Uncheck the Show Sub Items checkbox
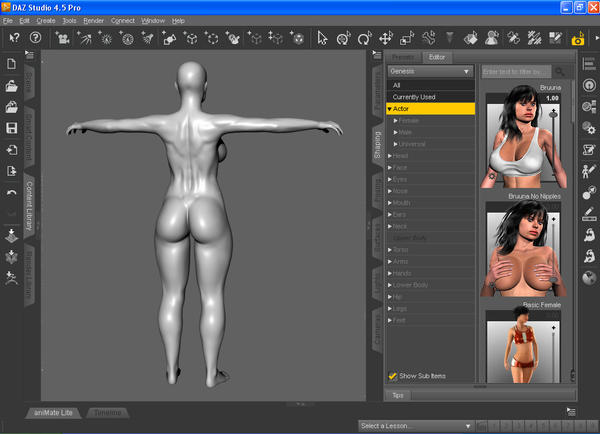600x434 pixels. pyautogui.click(x=393, y=376)
